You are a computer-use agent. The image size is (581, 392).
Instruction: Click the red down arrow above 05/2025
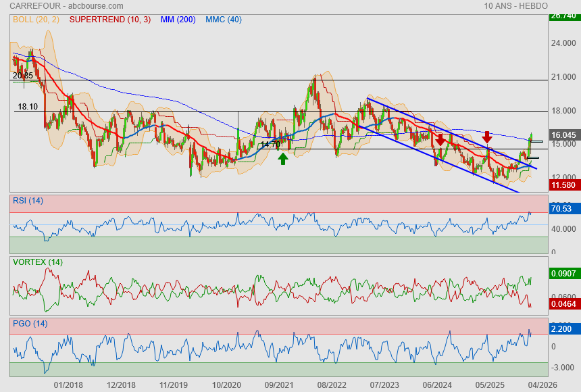tap(487, 137)
